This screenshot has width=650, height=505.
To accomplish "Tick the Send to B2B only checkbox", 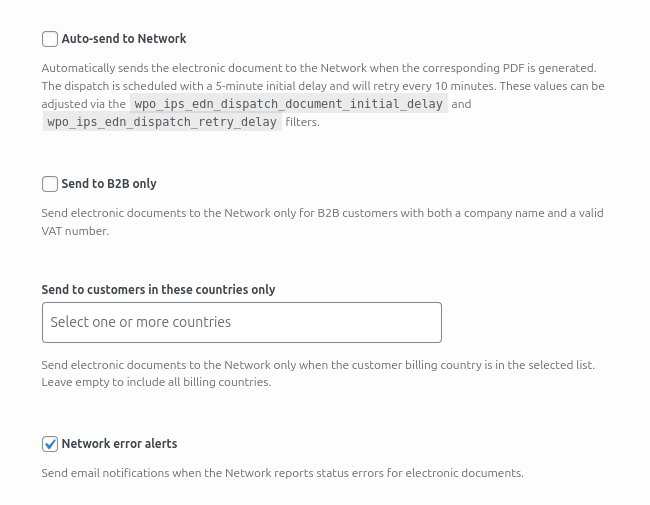I will (x=50, y=184).
